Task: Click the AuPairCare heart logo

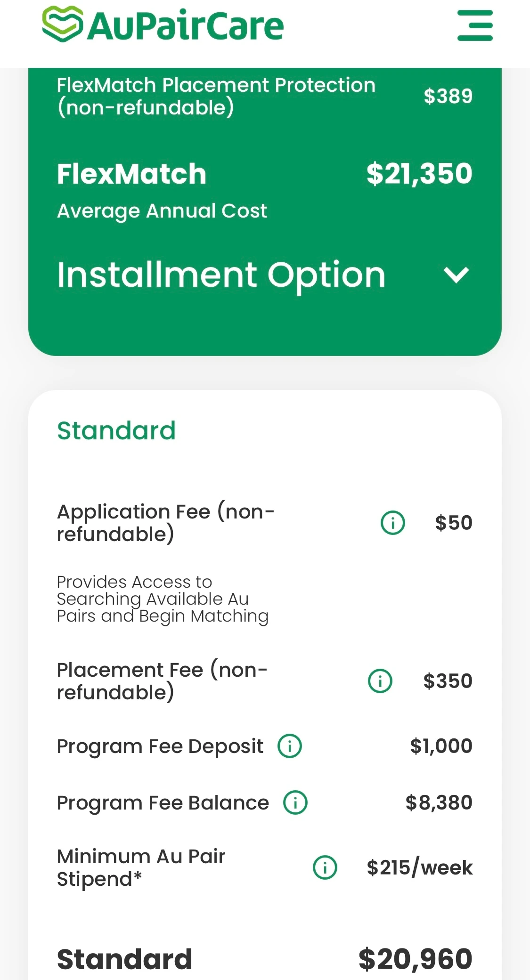Action: point(63,24)
